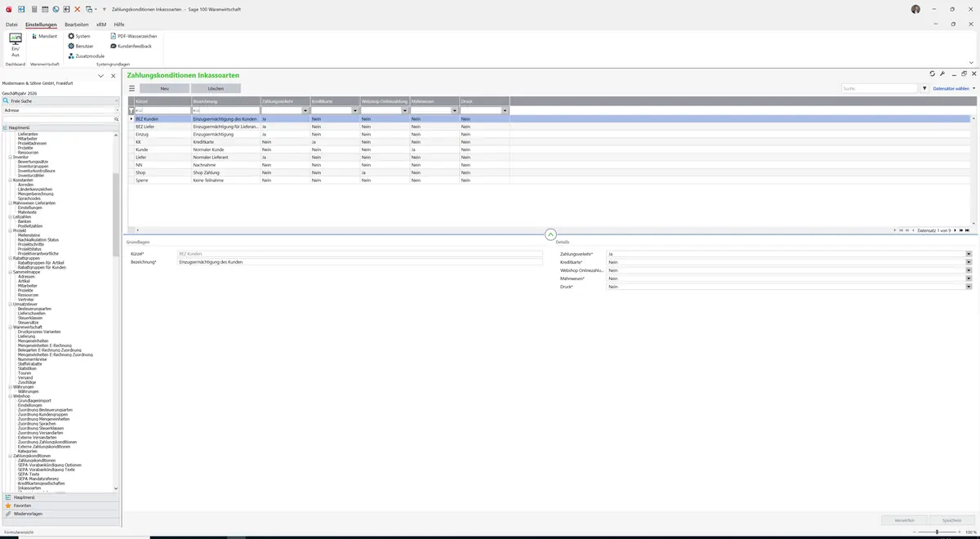Switch to the Bearbeiten ribbon tab
This screenshot has height=539, width=980.
tap(77, 24)
